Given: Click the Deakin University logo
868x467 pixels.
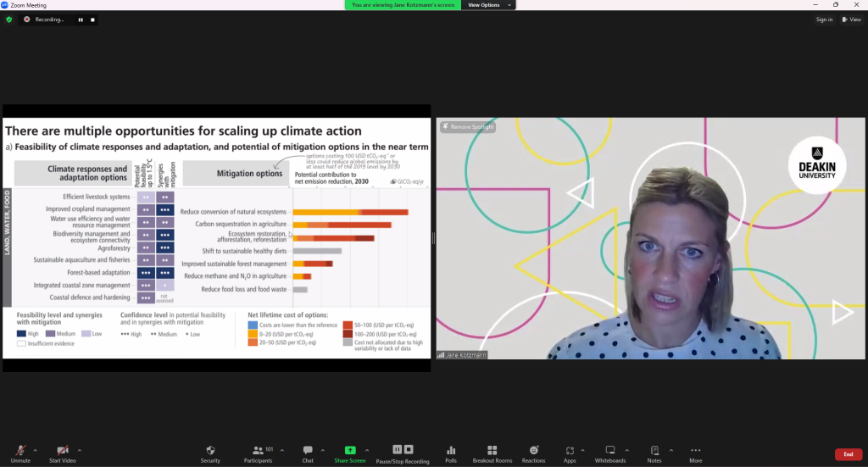Looking at the screenshot, I should point(817,164).
